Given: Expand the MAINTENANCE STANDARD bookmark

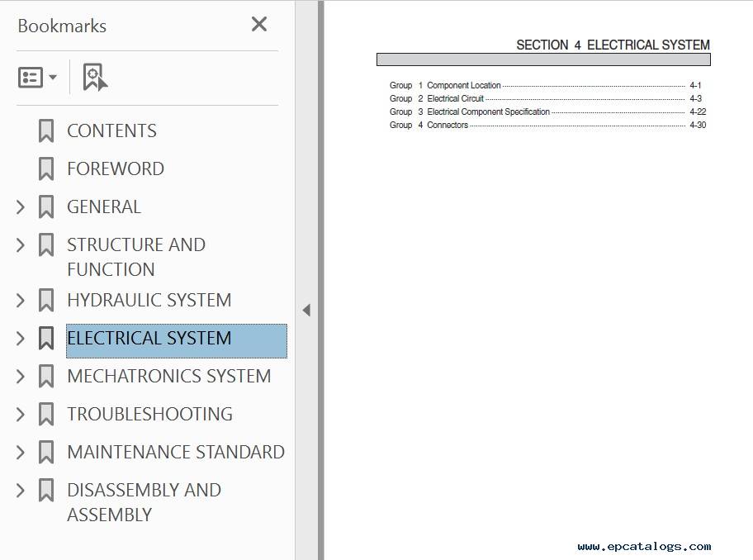Looking at the screenshot, I should (x=20, y=452).
